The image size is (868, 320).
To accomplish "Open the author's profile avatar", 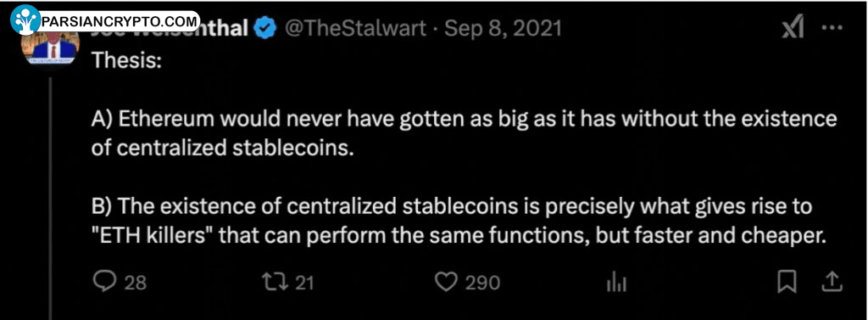I will click(48, 48).
